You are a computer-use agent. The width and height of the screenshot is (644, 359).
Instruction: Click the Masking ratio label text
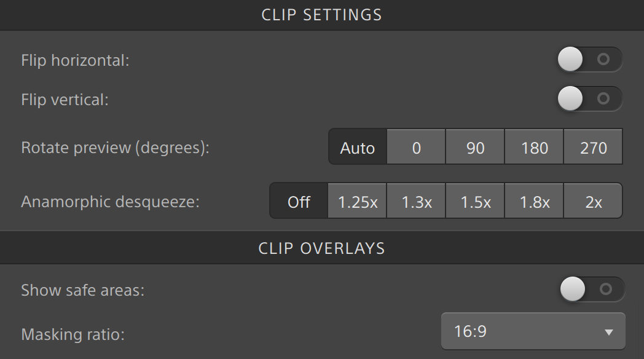(x=73, y=334)
